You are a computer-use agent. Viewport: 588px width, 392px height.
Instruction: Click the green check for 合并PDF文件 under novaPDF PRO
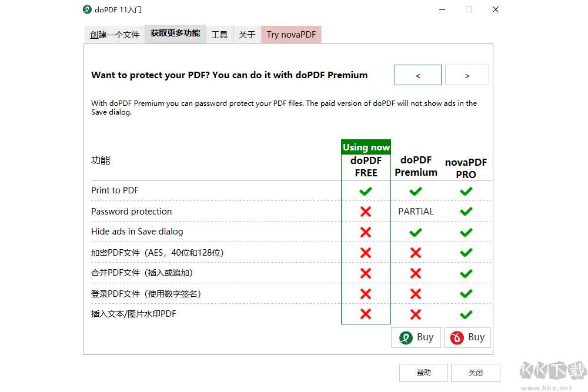[x=466, y=273]
